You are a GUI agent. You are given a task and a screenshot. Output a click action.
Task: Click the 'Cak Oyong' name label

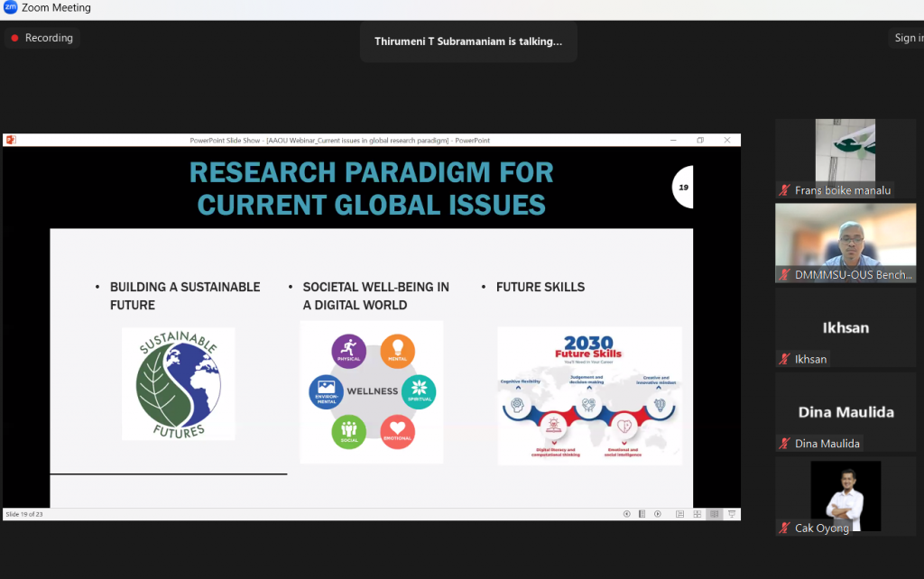(822, 528)
